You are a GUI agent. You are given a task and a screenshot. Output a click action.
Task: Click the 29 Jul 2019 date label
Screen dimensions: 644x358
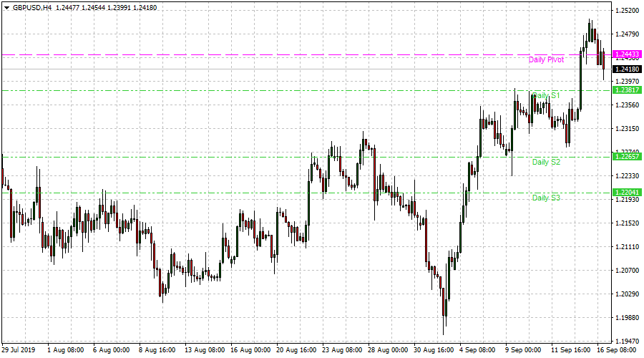click(19, 350)
